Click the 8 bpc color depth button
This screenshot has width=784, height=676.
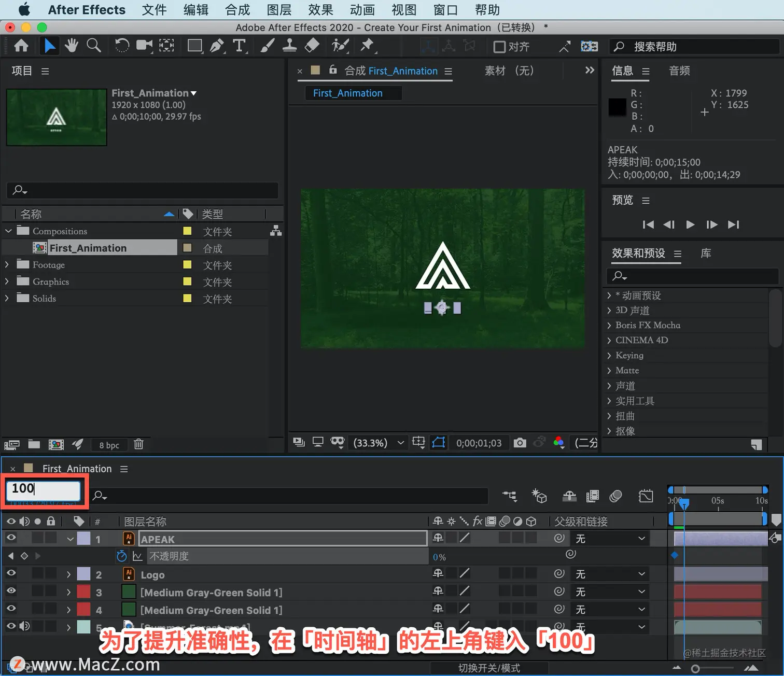pos(109,445)
